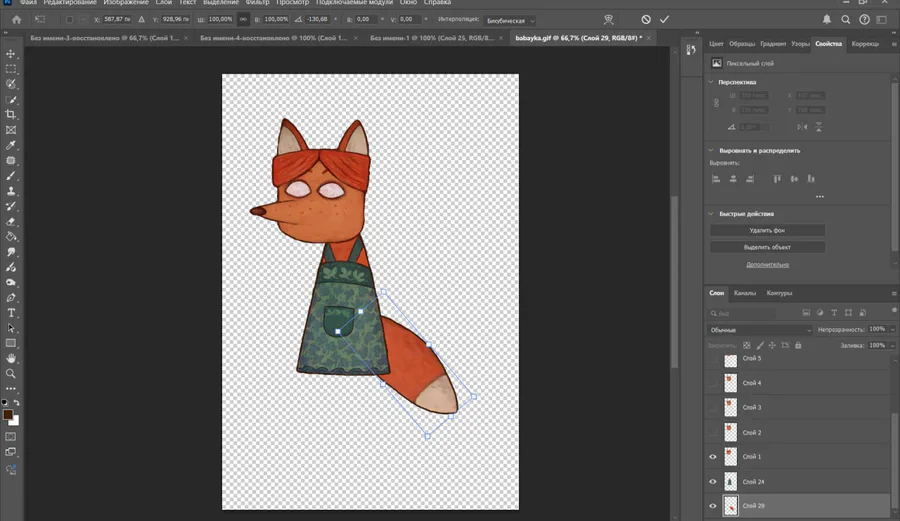
Task: Pick the Type (T) tool
Action: coord(11,313)
